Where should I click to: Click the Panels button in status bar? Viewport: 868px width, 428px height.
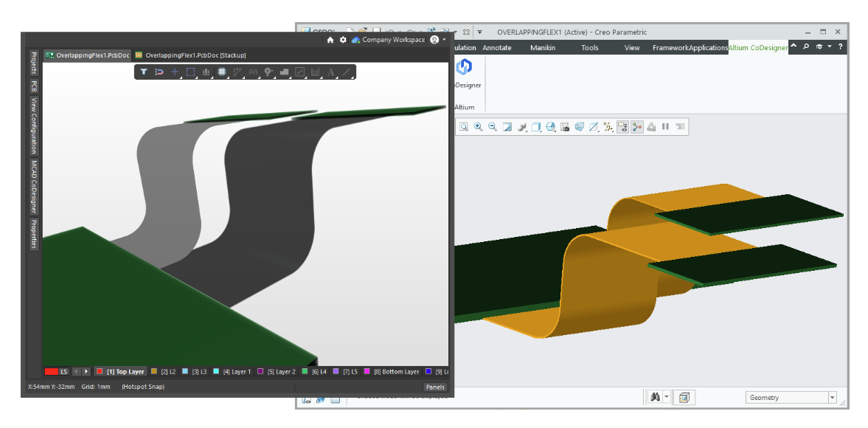click(x=435, y=387)
